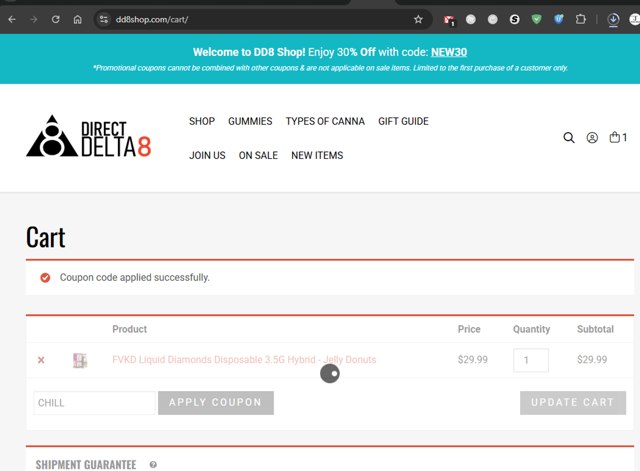Open the browser home page
Viewport: 640px width, 471px height.
78,19
